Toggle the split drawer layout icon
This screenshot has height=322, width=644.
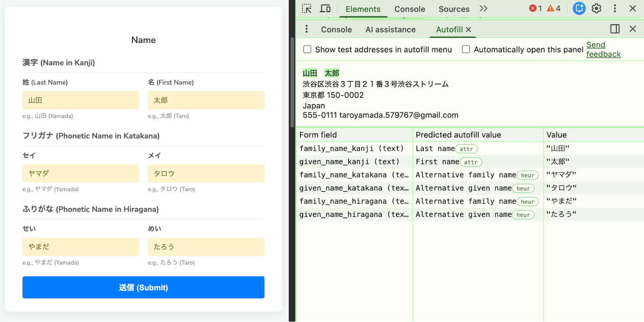[615, 29]
